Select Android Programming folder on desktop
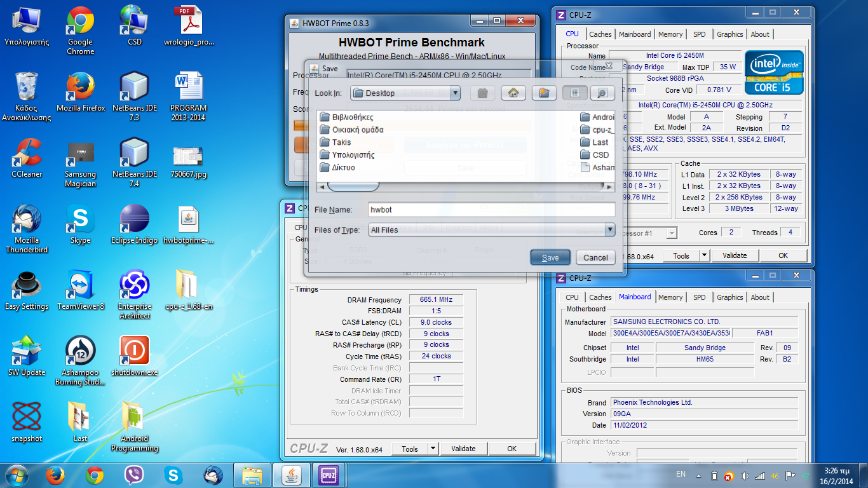This screenshot has height=488, width=868. (135, 428)
